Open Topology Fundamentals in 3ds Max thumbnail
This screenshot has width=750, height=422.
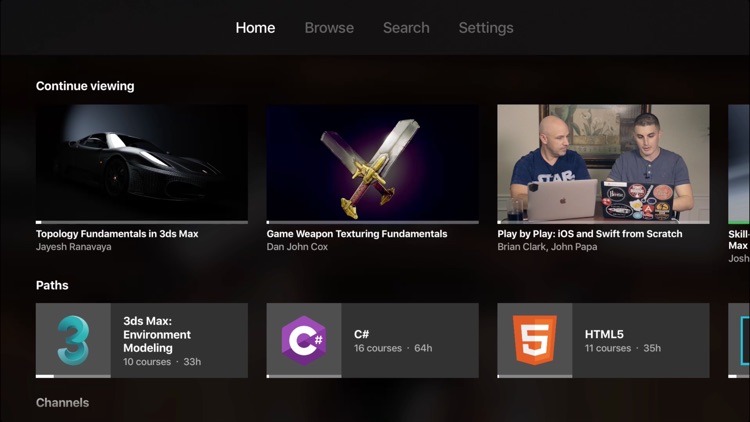(x=142, y=163)
